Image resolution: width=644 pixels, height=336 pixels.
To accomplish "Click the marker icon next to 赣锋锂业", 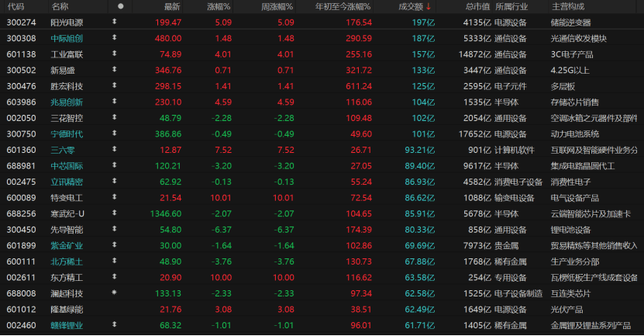I will 115,325.
